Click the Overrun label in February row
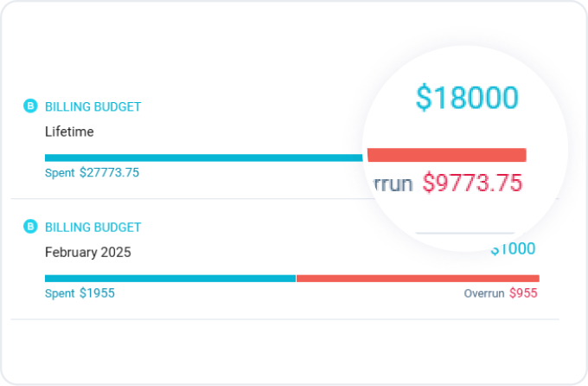 coord(483,293)
